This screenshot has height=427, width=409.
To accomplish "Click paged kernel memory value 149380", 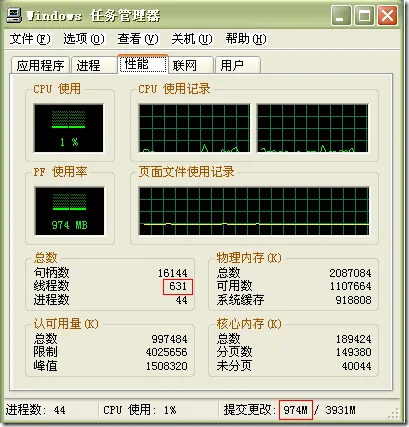I will click(353, 352).
